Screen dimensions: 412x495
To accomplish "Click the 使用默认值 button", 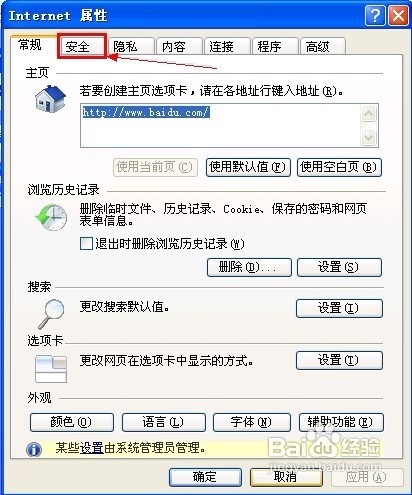I will click(x=248, y=167).
